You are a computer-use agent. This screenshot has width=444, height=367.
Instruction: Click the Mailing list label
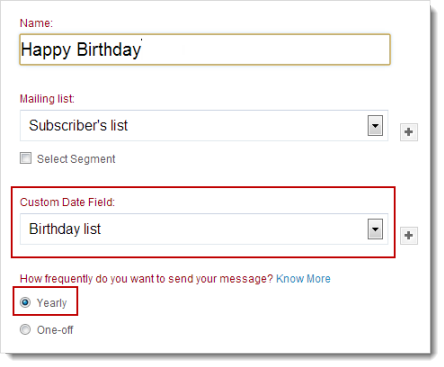click(x=47, y=99)
